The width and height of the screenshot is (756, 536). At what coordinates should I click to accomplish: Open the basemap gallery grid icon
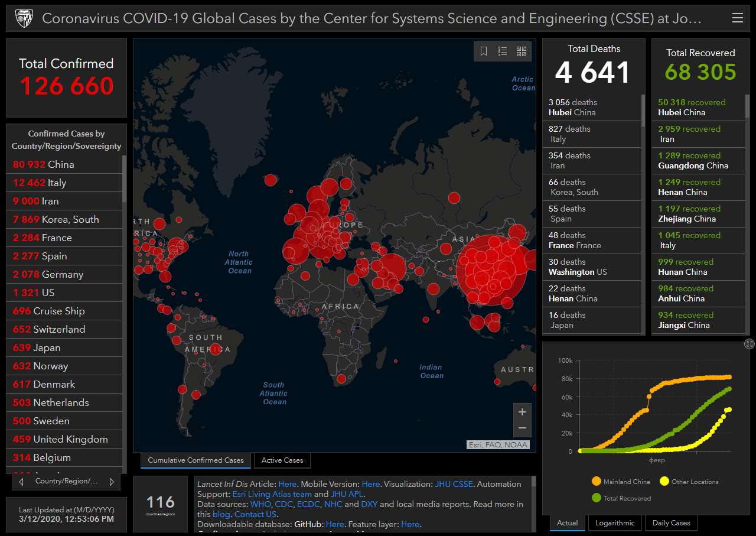pos(522,51)
